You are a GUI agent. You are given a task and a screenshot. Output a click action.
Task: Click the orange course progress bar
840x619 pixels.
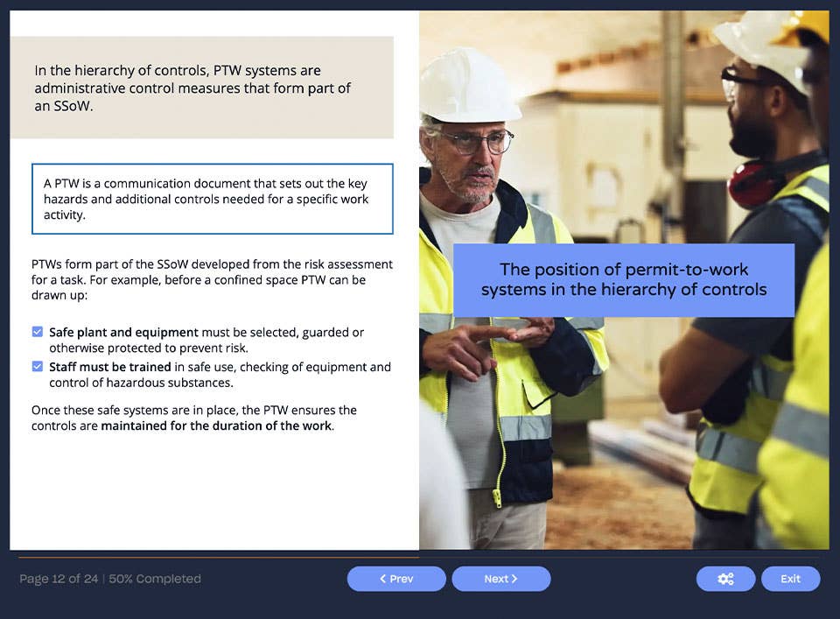pyautogui.click(x=219, y=558)
